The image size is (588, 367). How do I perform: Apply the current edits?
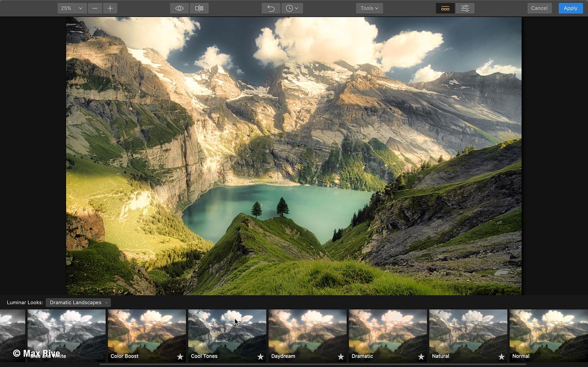(570, 8)
